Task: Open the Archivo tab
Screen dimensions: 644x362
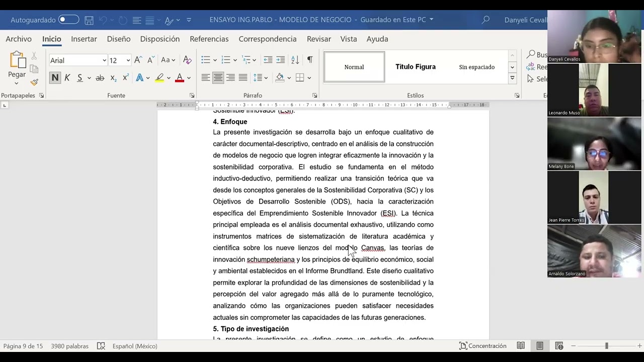Action: 19,39
